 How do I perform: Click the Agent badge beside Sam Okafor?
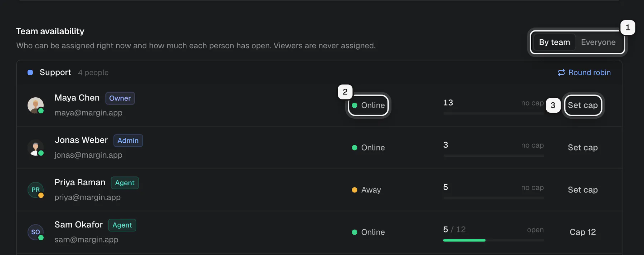tap(122, 225)
